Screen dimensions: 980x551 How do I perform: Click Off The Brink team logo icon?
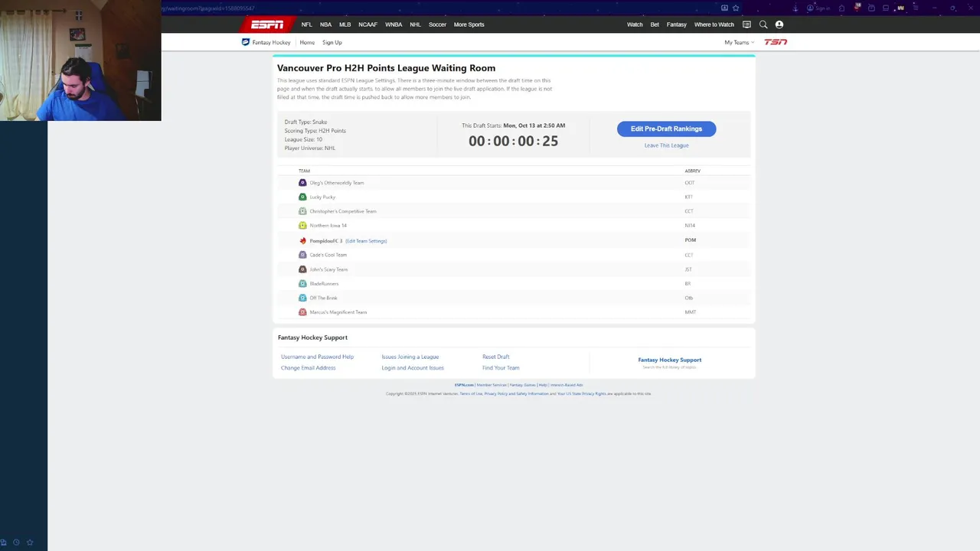point(302,298)
